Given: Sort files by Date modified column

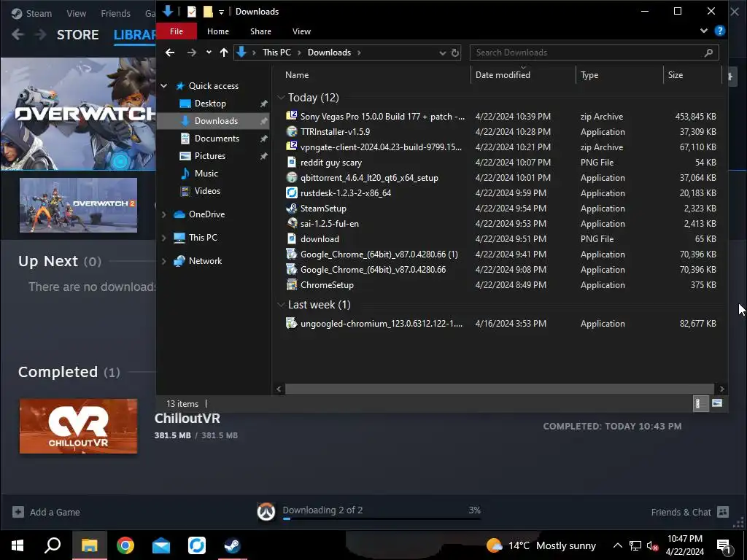Looking at the screenshot, I should [x=523, y=75].
